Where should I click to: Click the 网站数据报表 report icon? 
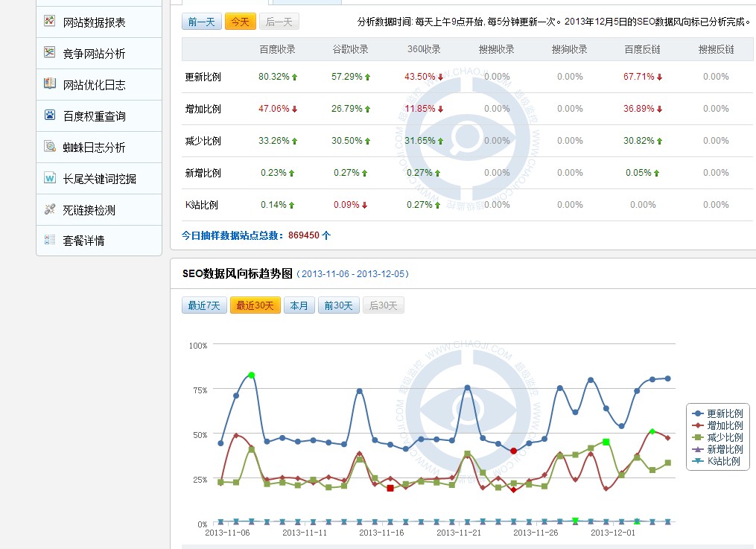(50, 22)
